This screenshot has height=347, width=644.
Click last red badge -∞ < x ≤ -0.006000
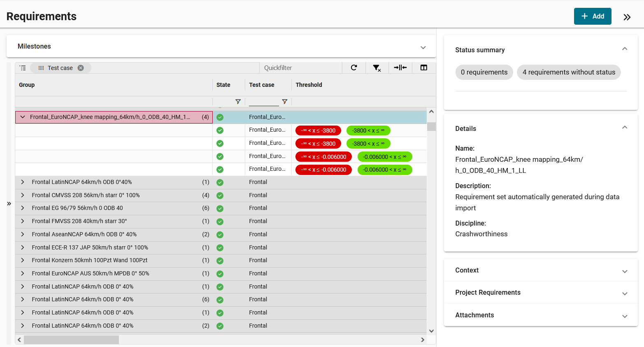[x=323, y=170]
